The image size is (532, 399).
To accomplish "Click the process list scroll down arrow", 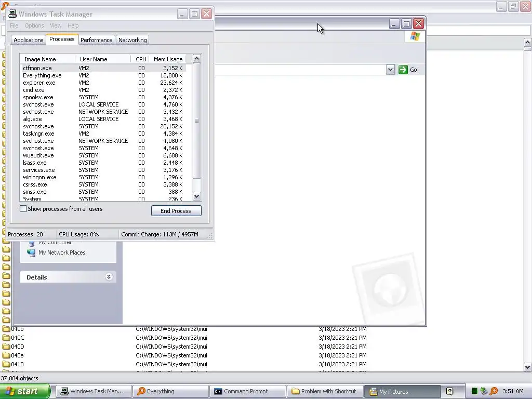I will click(x=197, y=196).
